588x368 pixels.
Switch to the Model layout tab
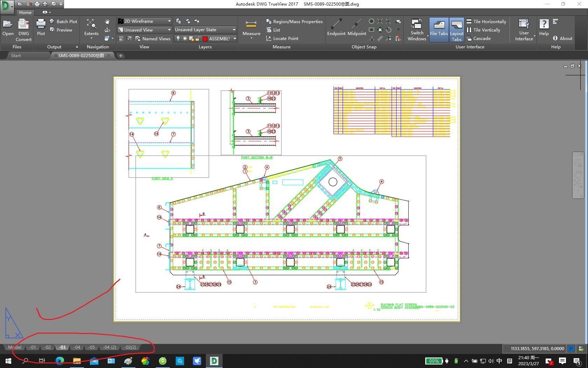pyautogui.click(x=15, y=347)
